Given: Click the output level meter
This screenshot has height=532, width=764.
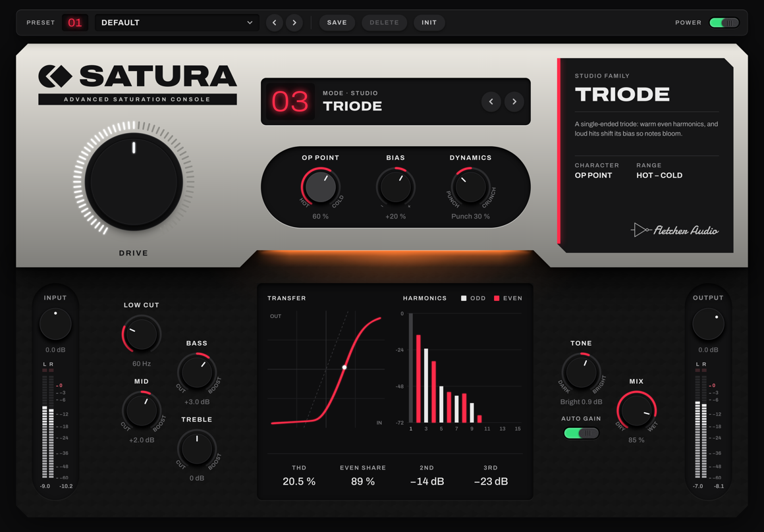Looking at the screenshot, I should click(701, 423).
